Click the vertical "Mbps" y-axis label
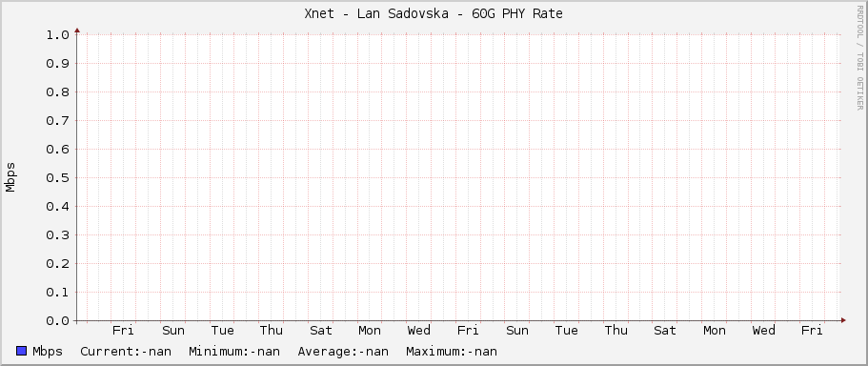Viewport: 868px width, 366px height. click(10, 177)
